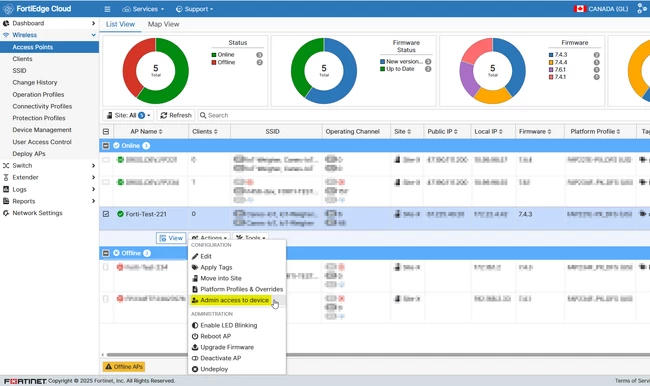Open the Tools dropdown button
This screenshot has width=650, height=386.
(x=250, y=238)
